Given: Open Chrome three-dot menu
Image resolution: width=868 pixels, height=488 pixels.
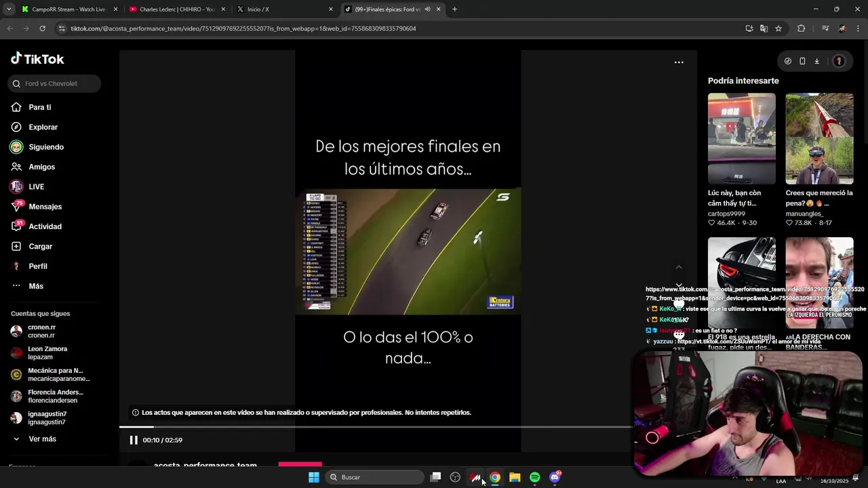Looking at the screenshot, I should pyautogui.click(x=859, y=28).
